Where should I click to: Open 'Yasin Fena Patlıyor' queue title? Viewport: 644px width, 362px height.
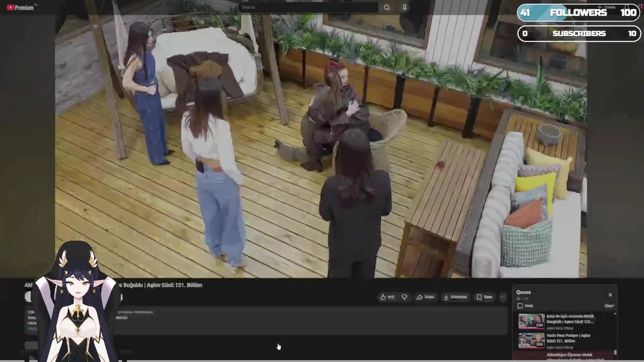(x=569, y=338)
